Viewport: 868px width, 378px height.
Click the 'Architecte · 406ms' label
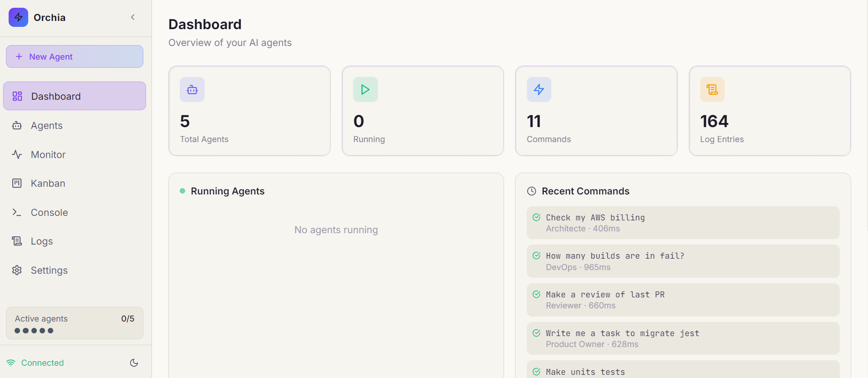tap(583, 229)
